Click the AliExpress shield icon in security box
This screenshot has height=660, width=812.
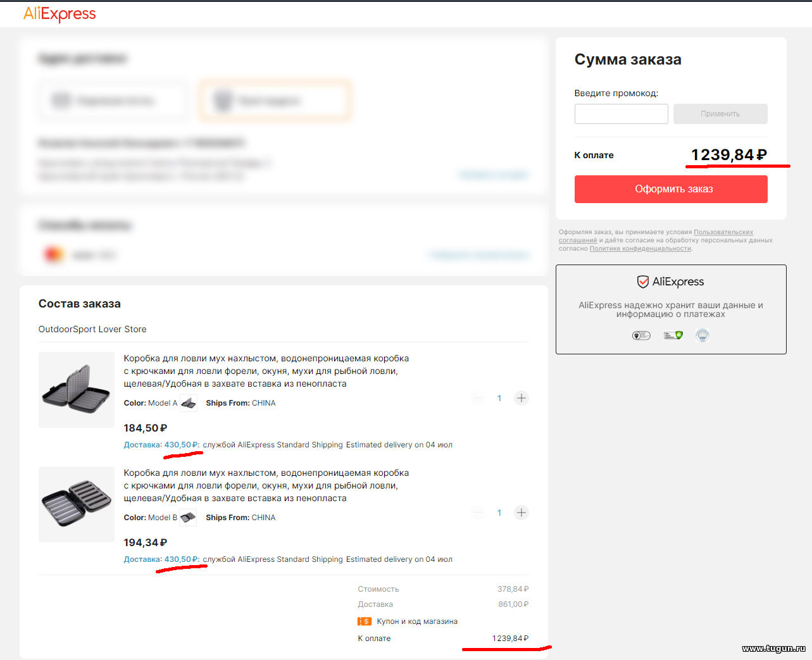click(x=642, y=282)
